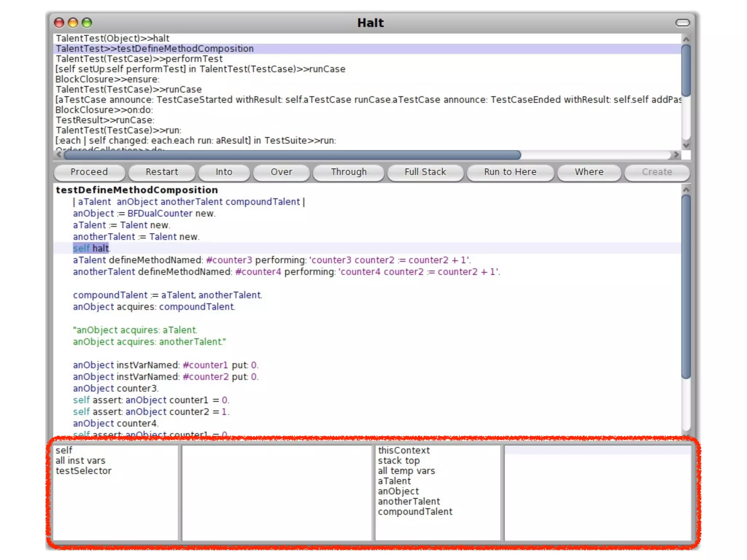747x560 pixels.
Task: Click the horizontal scroll left arrow
Action: click(59, 155)
